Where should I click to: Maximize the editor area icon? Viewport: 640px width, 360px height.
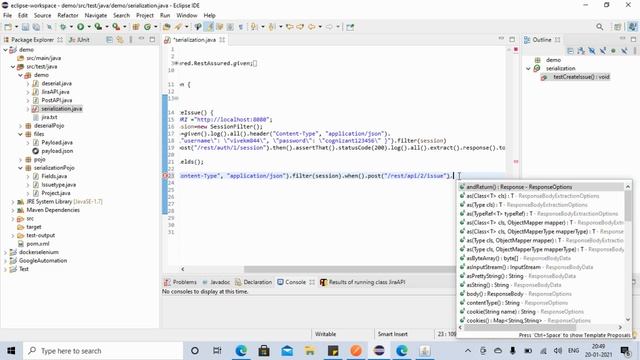[x=512, y=39]
